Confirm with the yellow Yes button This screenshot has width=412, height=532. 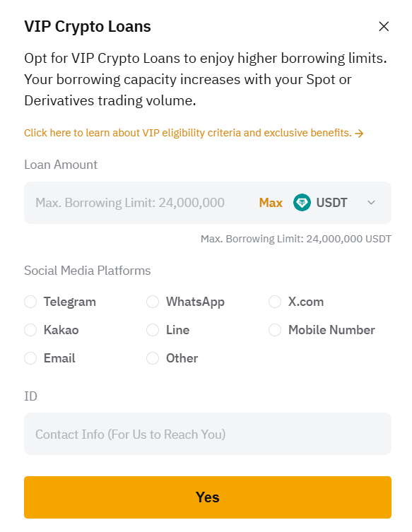[x=208, y=497]
